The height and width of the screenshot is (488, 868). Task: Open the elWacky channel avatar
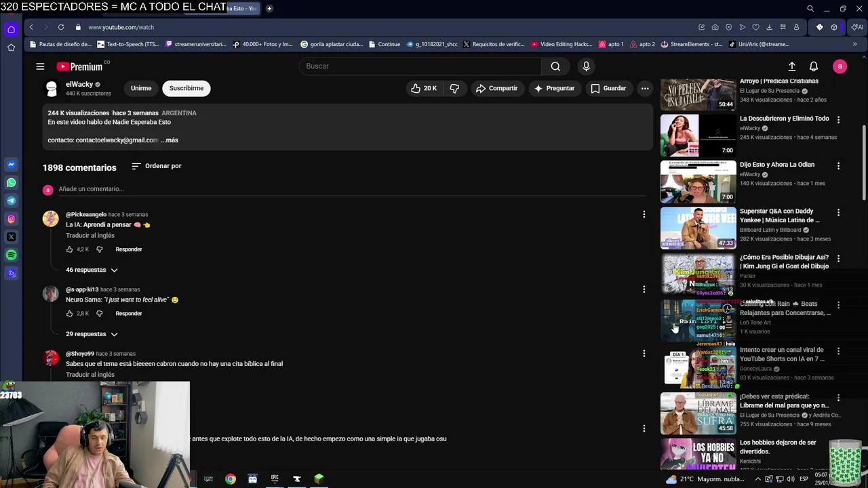pyautogui.click(x=52, y=88)
